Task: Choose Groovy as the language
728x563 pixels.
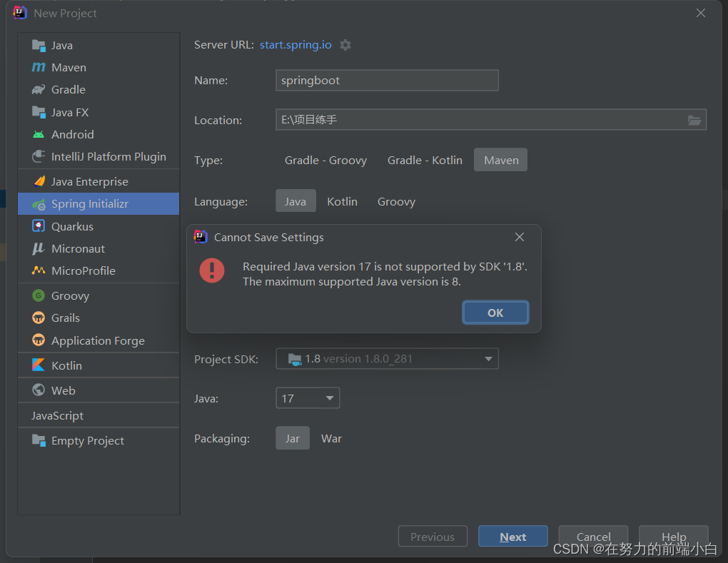Action: (x=396, y=201)
